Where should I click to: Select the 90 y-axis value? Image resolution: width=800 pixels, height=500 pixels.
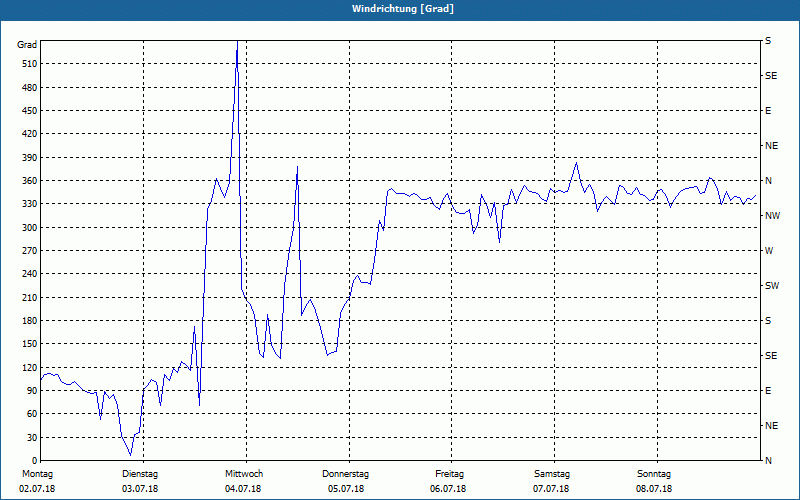point(32,390)
